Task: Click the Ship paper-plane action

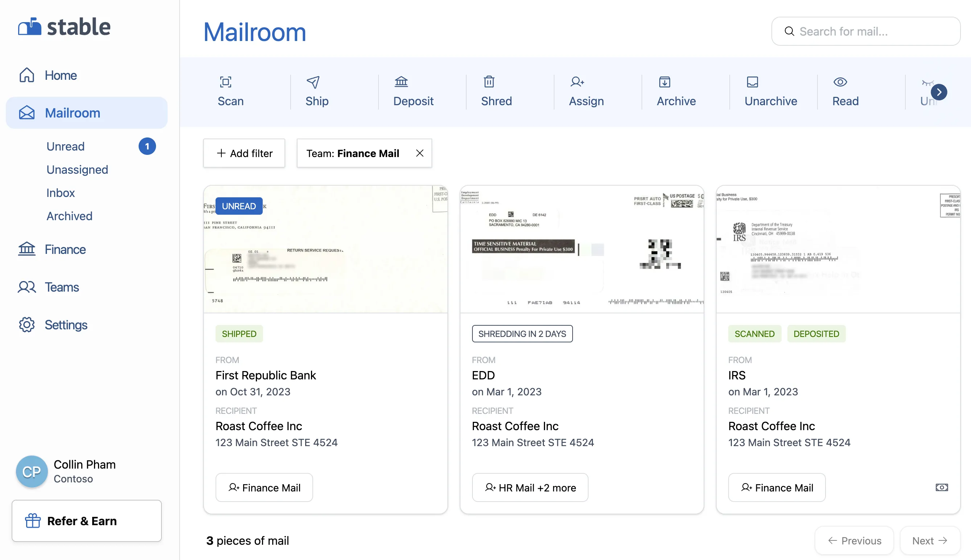Action: pyautogui.click(x=317, y=91)
